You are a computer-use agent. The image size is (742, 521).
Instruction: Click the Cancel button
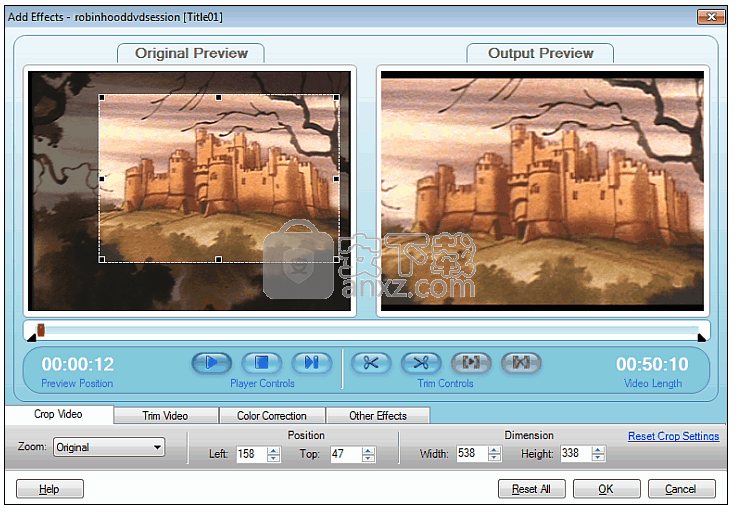point(681,489)
